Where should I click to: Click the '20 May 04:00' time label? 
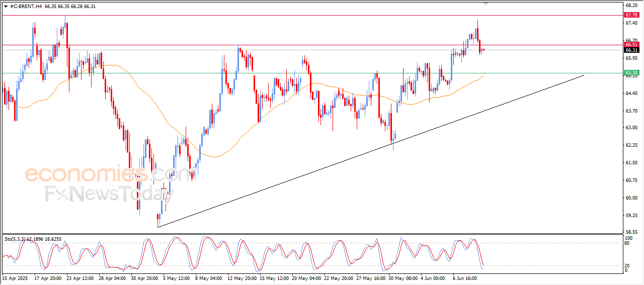tap(307, 277)
